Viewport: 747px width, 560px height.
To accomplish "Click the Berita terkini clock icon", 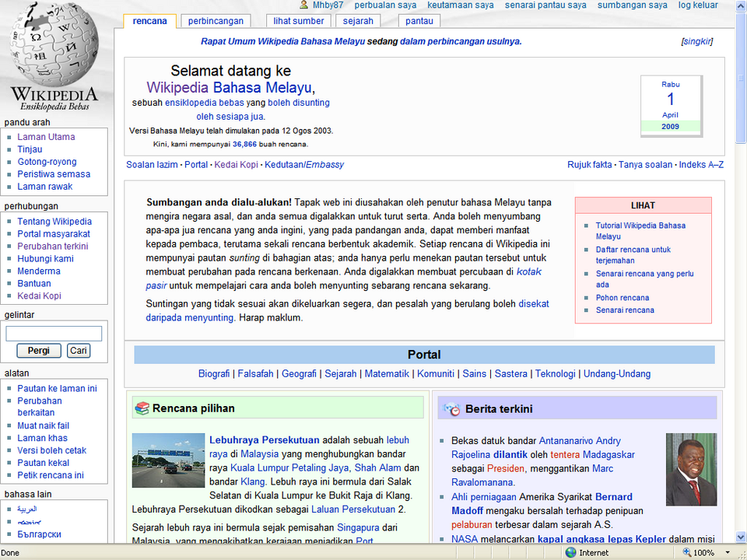I will (x=451, y=409).
